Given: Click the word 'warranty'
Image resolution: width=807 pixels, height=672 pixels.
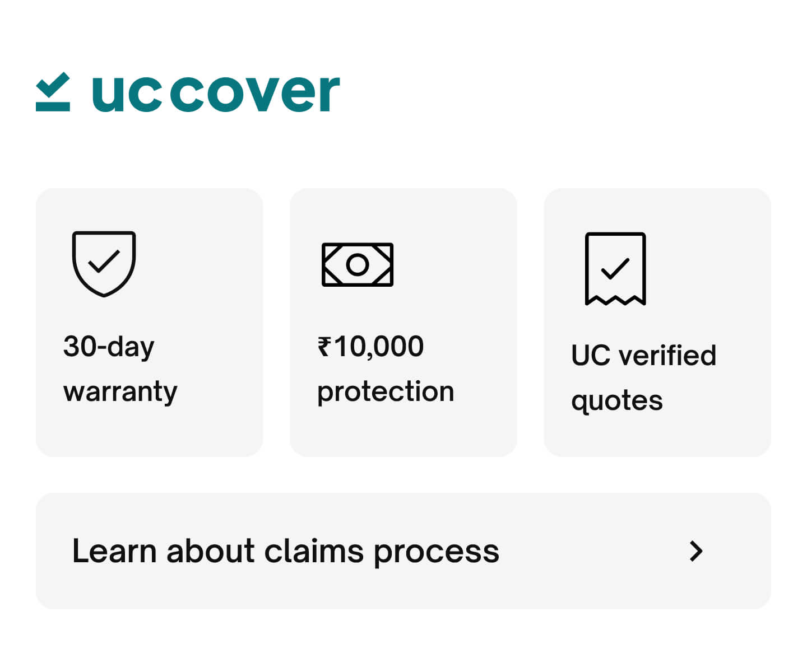Looking at the screenshot, I should click(120, 392).
